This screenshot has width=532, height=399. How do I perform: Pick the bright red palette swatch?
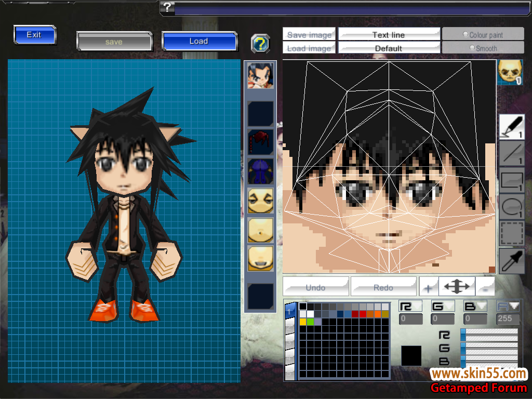(363, 314)
